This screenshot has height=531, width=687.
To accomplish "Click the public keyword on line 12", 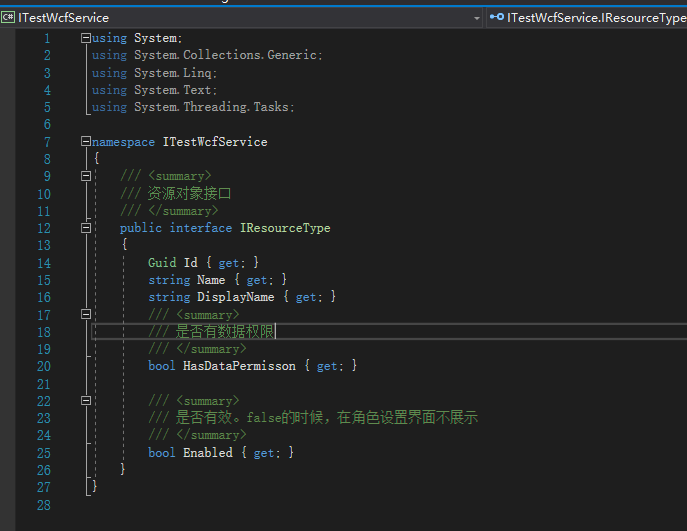I will [140, 228].
